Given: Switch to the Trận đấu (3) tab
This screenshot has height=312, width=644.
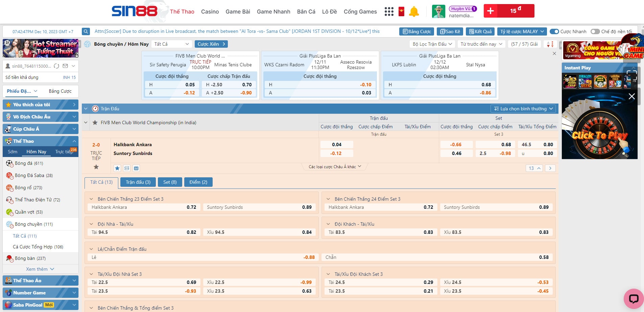Looking at the screenshot, I should point(138,182).
